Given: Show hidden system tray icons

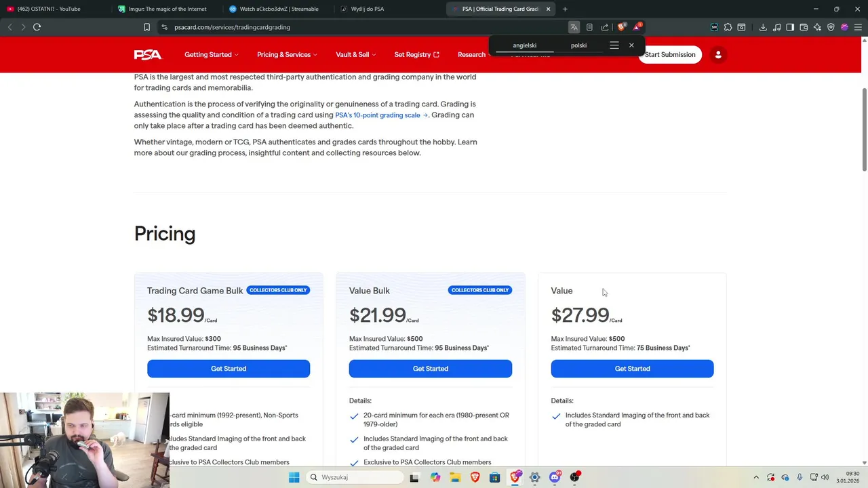Looking at the screenshot, I should (756, 477).
